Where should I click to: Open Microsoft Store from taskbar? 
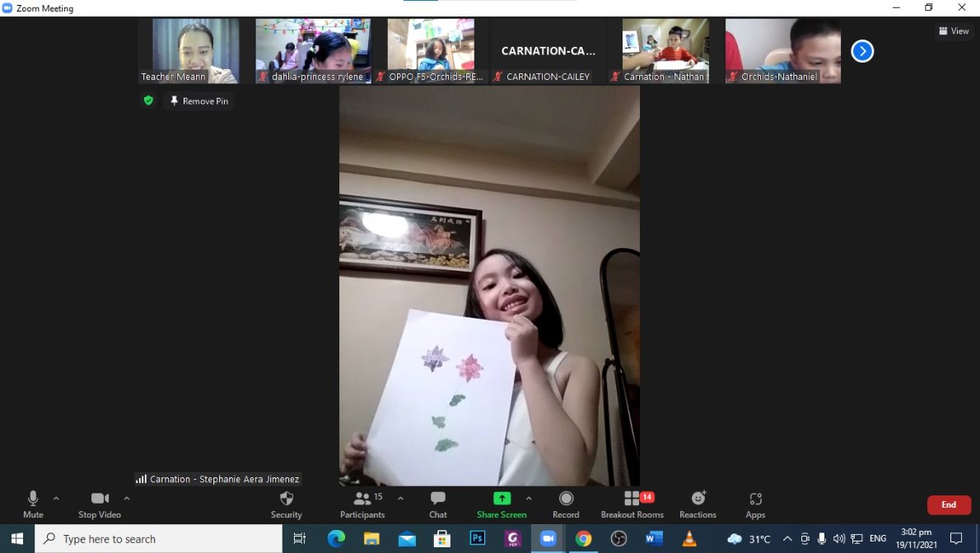point(442,539)
